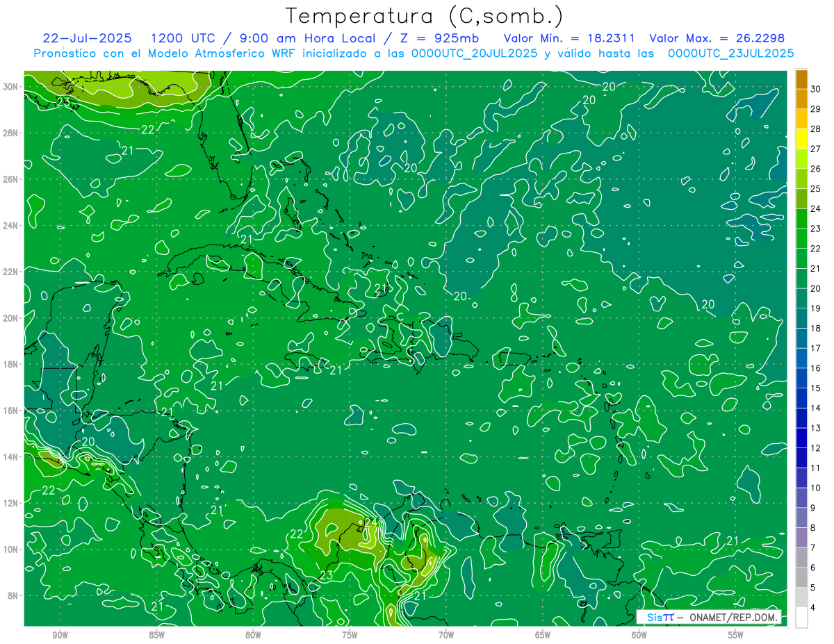Click the '20' contour label over Honduras
The image size is (834, 644).
(88, 441)
